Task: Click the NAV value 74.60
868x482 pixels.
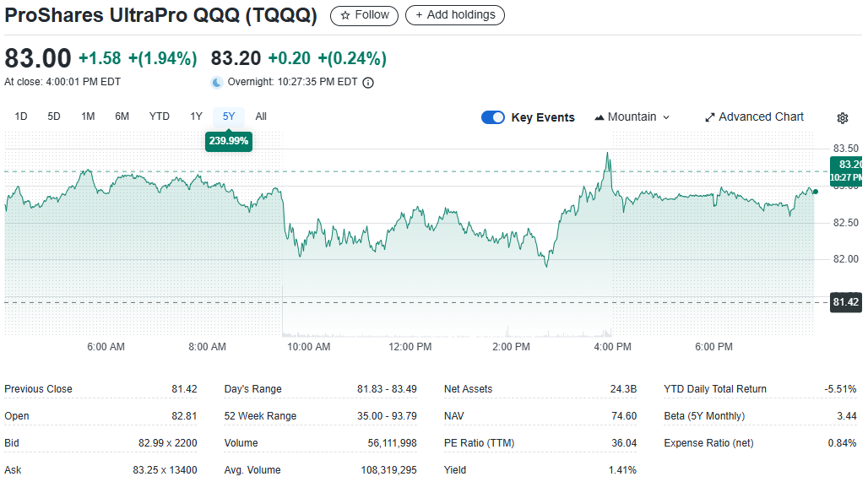Action: (624, 416)
